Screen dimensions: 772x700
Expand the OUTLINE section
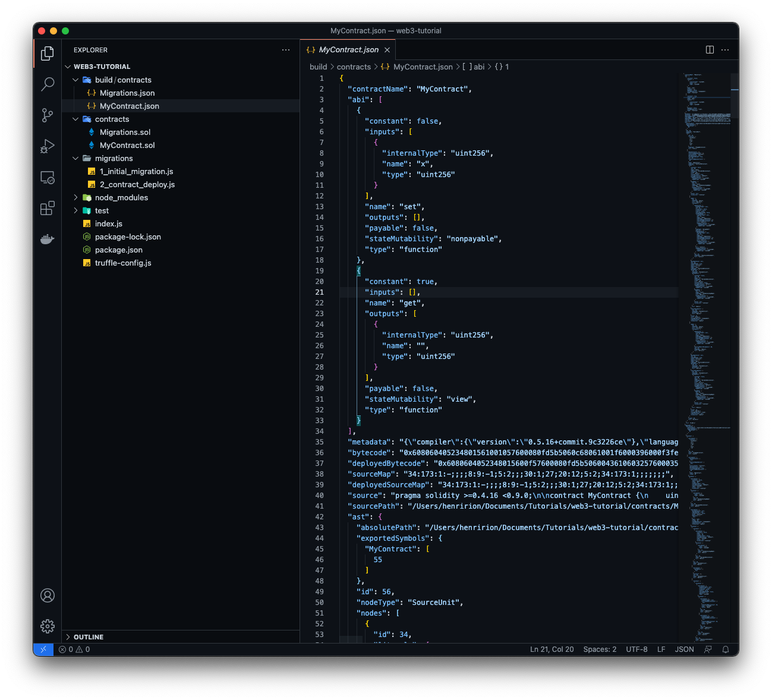click(181, 636)
